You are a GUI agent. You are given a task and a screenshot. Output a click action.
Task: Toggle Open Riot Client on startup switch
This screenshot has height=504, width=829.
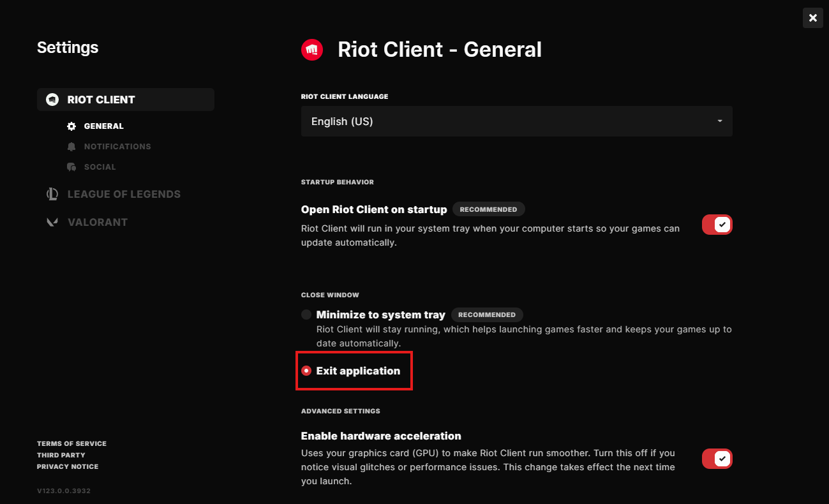(717, 225)
